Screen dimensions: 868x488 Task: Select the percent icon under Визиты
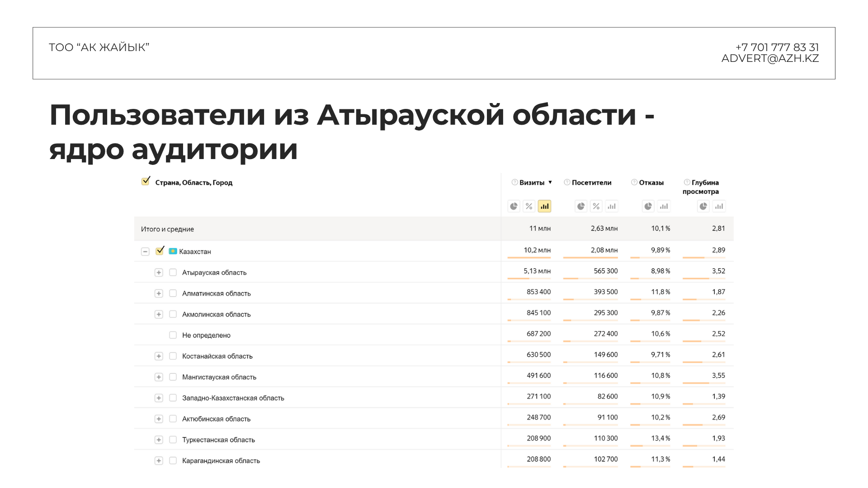click(529, 206)
